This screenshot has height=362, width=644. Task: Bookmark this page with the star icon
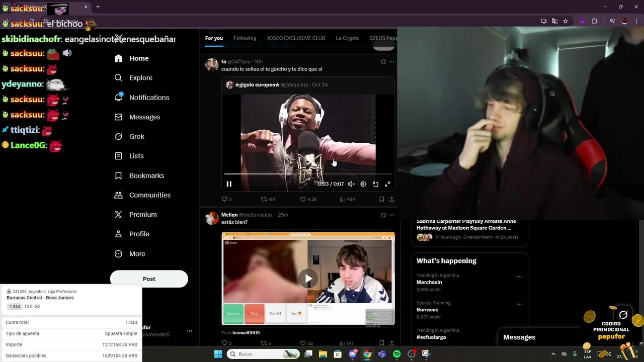click(x=566, y=21)
